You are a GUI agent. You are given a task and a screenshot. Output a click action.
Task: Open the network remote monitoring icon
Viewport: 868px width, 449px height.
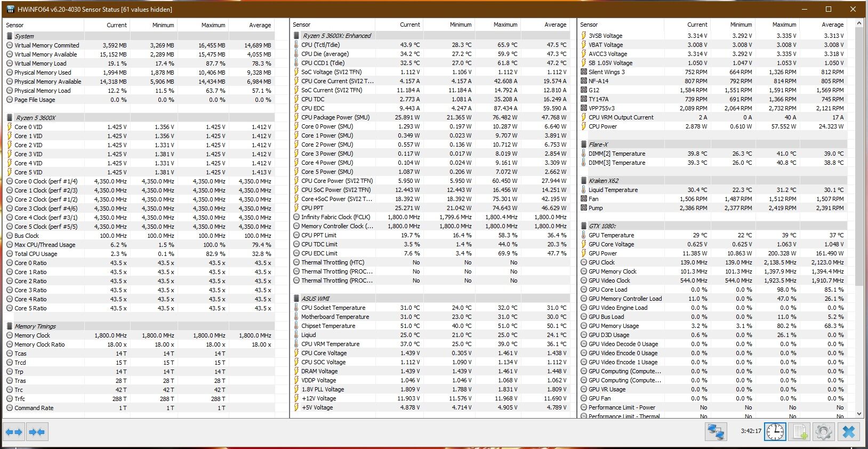click(x=716, y=431)
